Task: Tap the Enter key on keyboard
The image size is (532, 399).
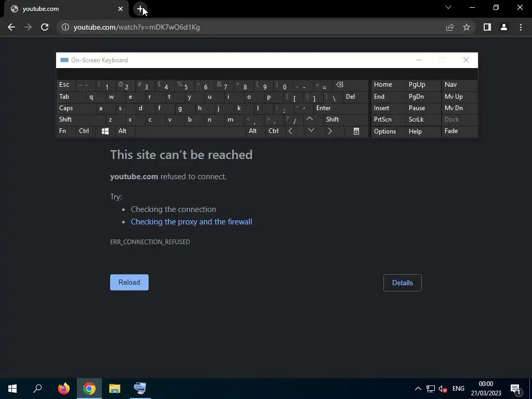Action: (x=341, y=108)
